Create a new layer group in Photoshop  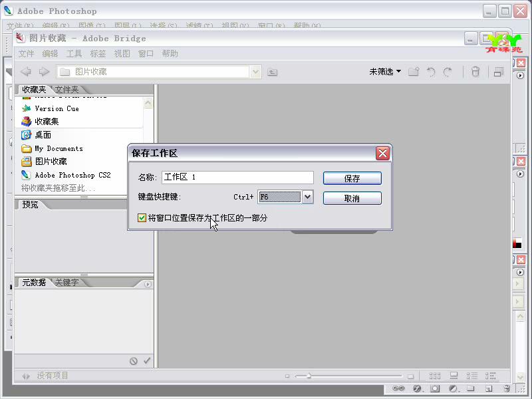(471, 388)
